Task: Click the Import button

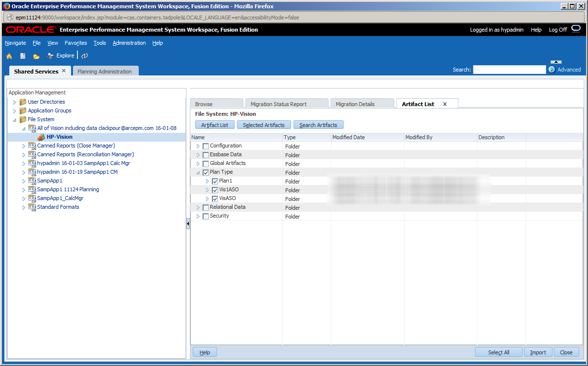Action: [x=538, y=352]
